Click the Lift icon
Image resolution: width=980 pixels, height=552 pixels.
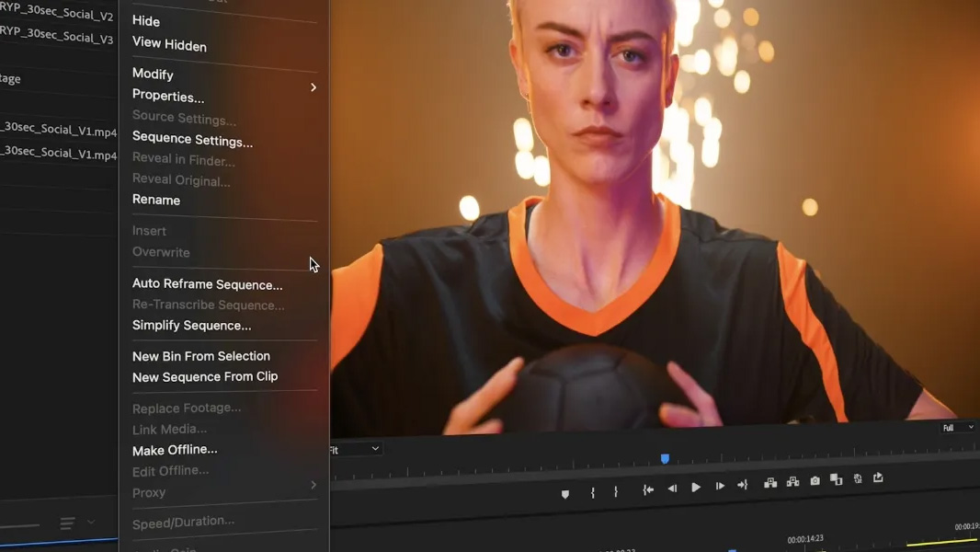tap(770, 483)
